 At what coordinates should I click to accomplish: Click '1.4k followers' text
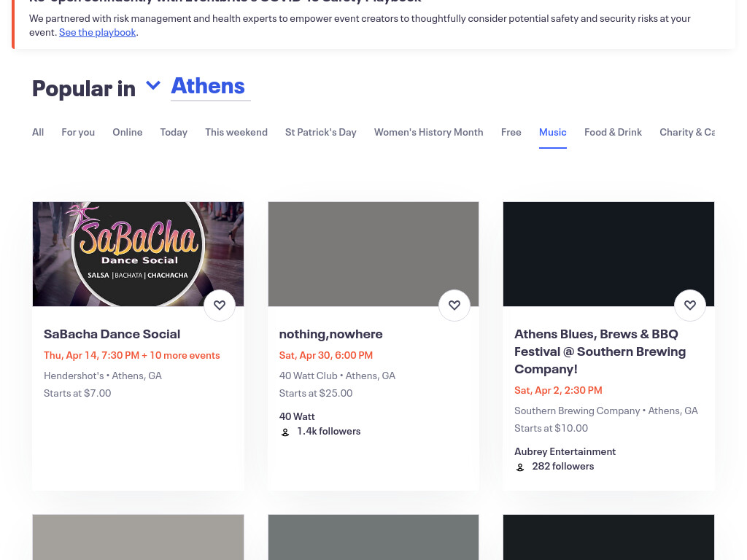pyautogui.click(x=329, y=432)
